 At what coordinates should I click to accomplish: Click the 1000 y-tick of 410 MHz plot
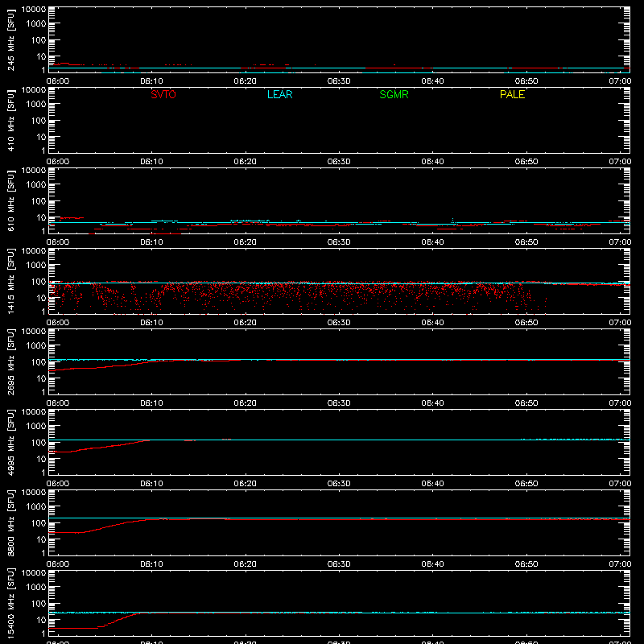tap(36, 105)
